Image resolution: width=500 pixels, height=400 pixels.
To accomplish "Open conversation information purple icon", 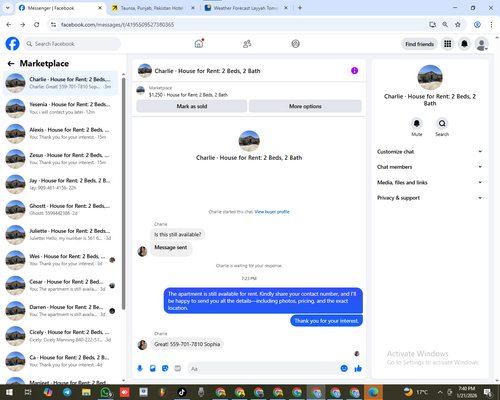I will (354, 71).
